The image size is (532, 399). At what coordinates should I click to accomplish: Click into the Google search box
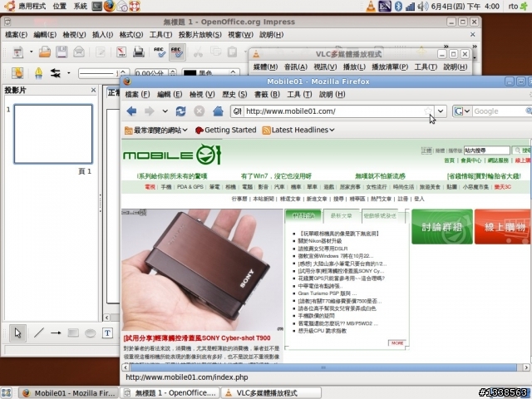[499, 111]
